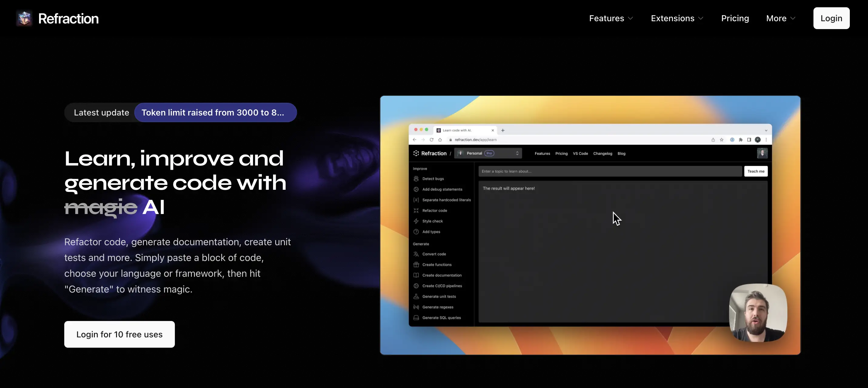The height and width of the screenshot is (388, 868).
Task: Open the Token limit raised update pill
Action: (215, 112)
